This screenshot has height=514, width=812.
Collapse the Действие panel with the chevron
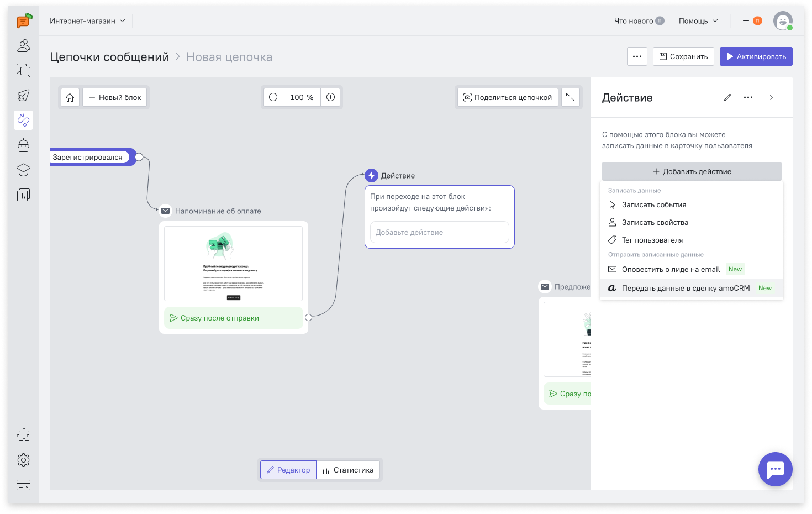pyautogui.click(x=771, y=97)
